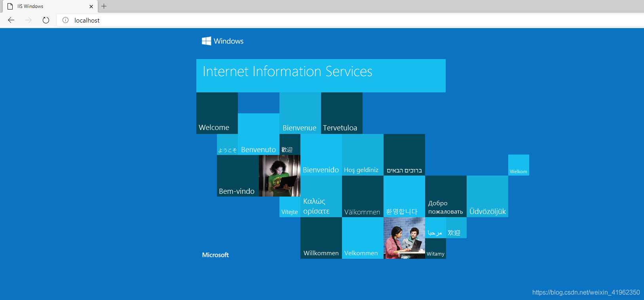Click the 歡迎 tile
The height and width of the screenshot is (300, 644).
point(290,144)
